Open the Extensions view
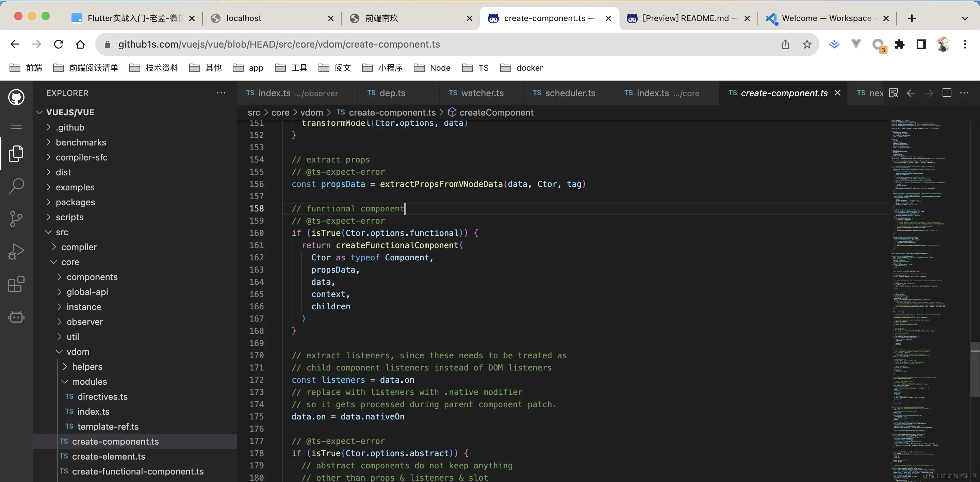Image resolution: width=980 pixels, height=482 pixels. 16,284
